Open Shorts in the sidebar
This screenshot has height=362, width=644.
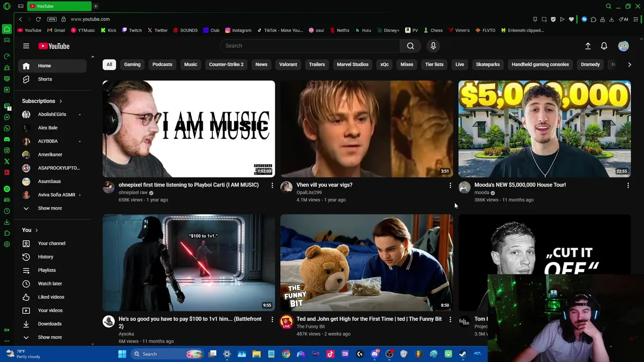[x=52, y=79]
